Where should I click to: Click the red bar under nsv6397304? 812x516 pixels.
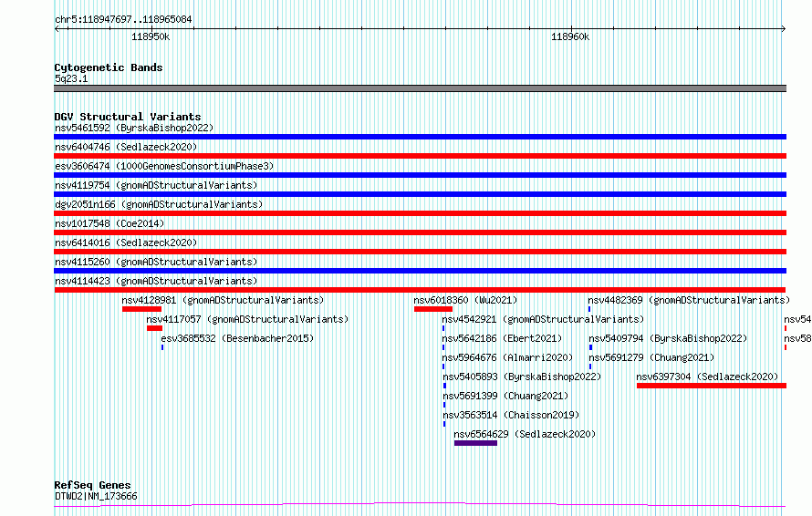tap(712, 387)
